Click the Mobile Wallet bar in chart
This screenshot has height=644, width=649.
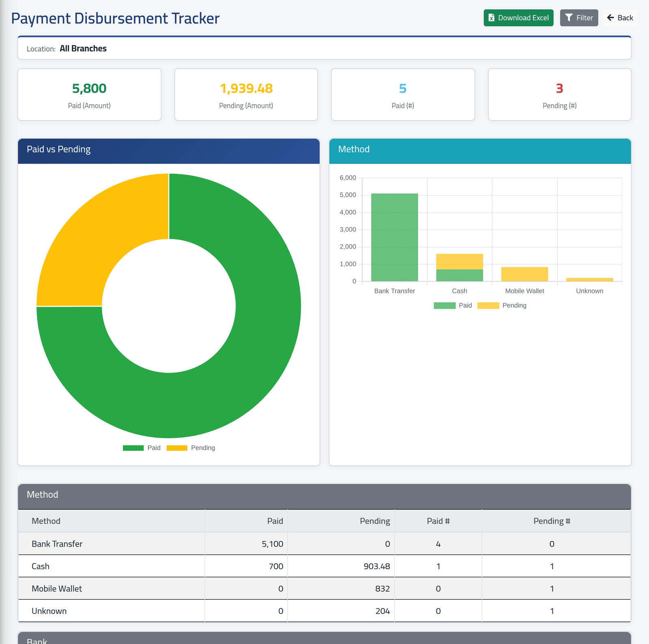pos(524,274)
